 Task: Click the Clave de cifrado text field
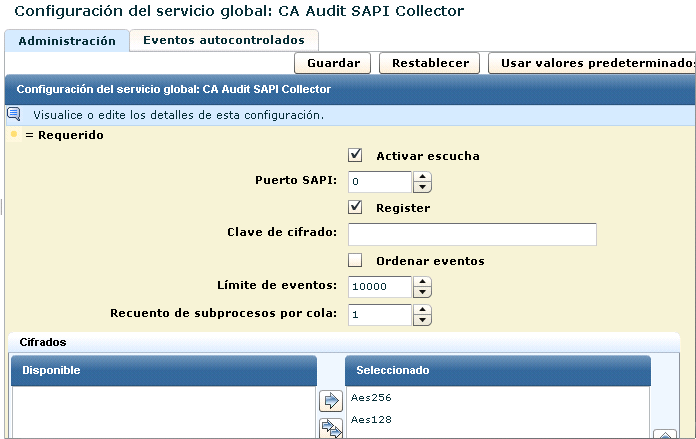point(472,234)
